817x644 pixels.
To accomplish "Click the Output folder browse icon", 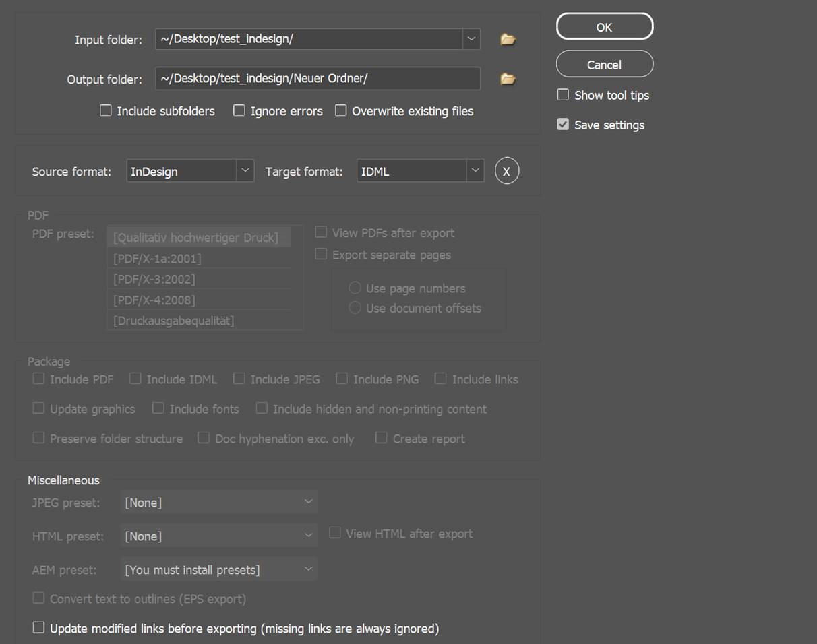I will click(508, 79).
